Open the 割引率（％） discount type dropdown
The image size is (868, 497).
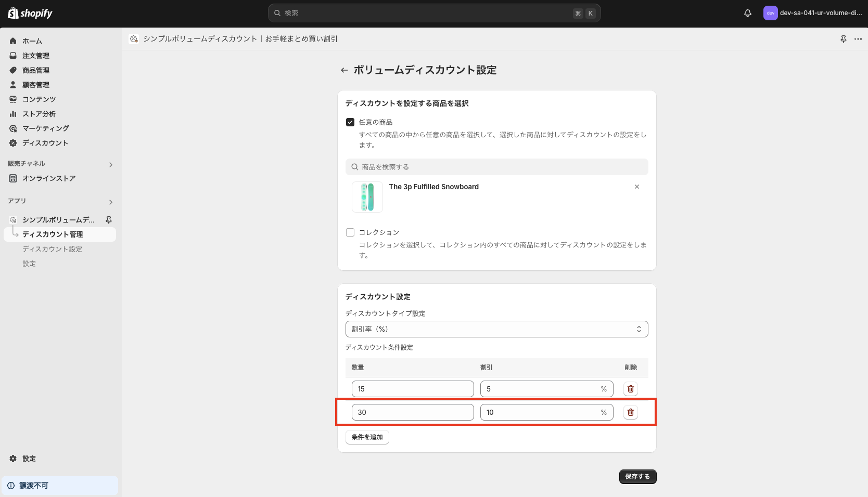click(496, 329)
